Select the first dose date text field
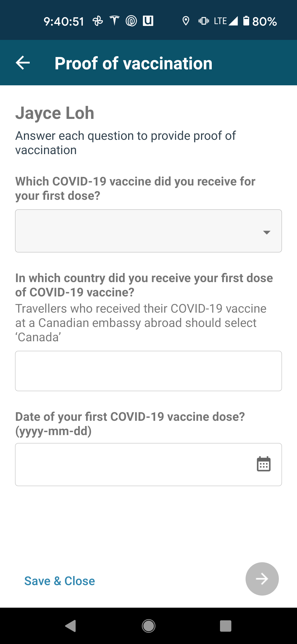Image resolution: width=297 pixels, height=644 pixels. 132,465
